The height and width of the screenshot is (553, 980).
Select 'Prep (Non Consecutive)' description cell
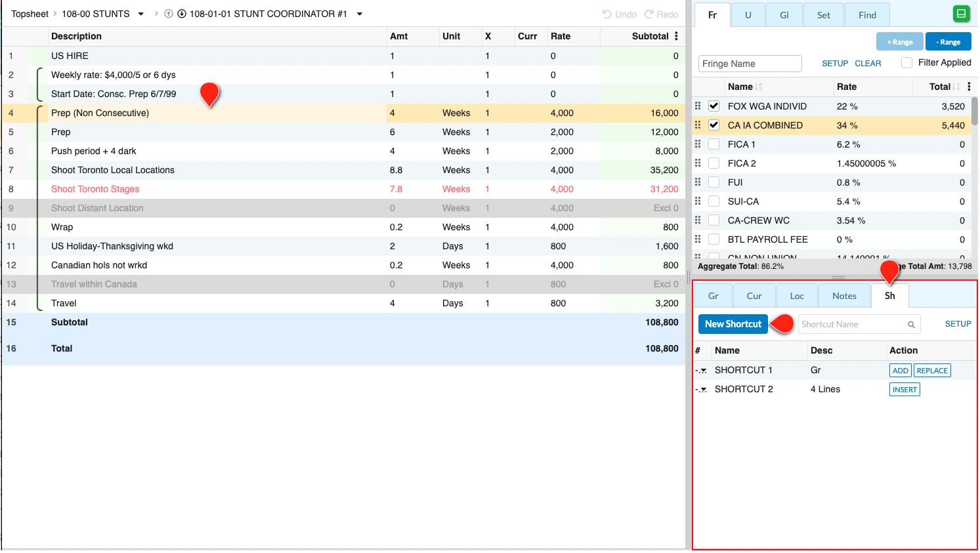(x=217, y=113)
